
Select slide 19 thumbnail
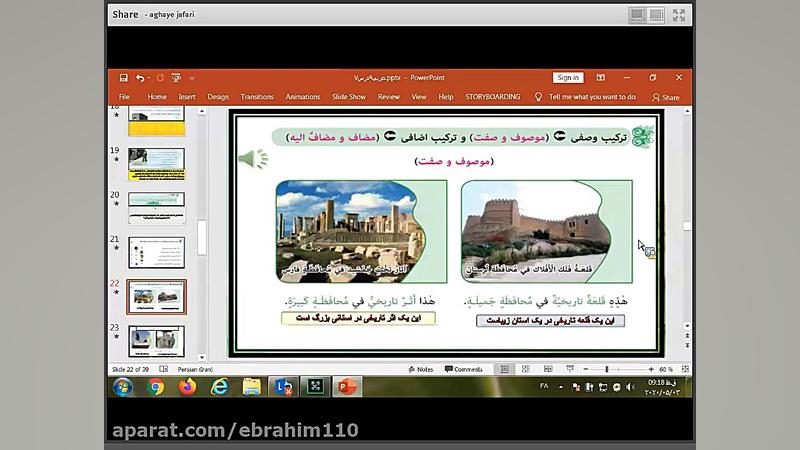157,164
